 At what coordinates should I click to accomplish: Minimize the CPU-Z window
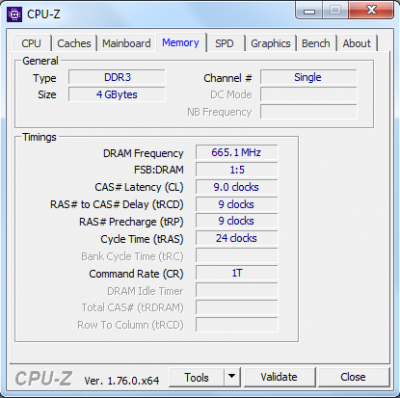tap(309, 11)
